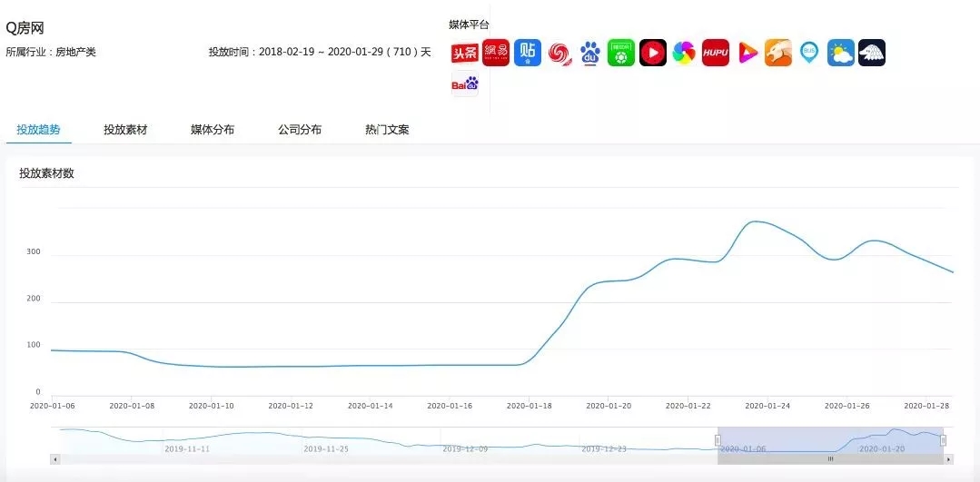Click the Phoenix (凤凰) red swirl icon
The width and height of the screenshot is (980, 482).
point(559,53)
